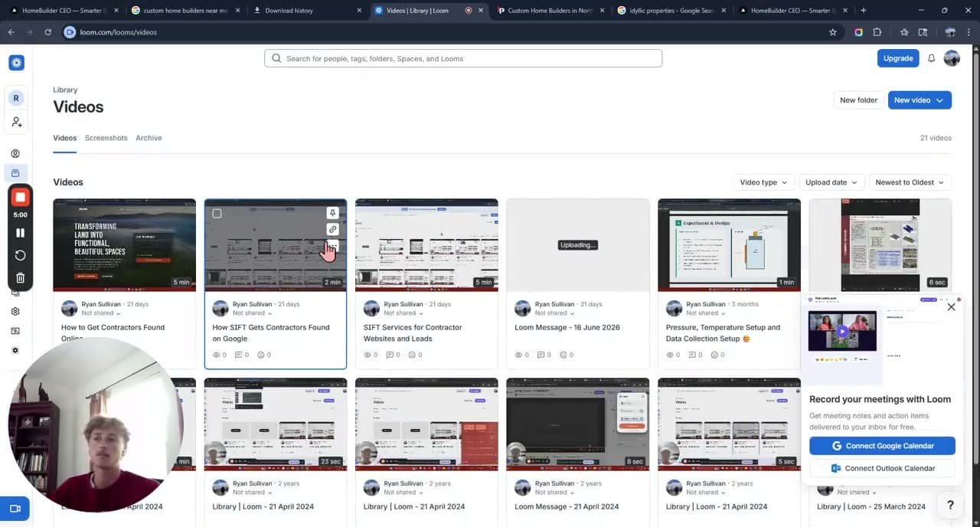Open the sidebar settings gear icon
Viewport: 980px width, 527px height.
tap(15, 312)
